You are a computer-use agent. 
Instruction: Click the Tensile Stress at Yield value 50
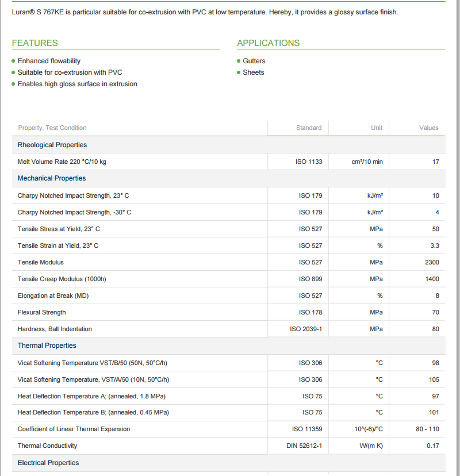436,229
